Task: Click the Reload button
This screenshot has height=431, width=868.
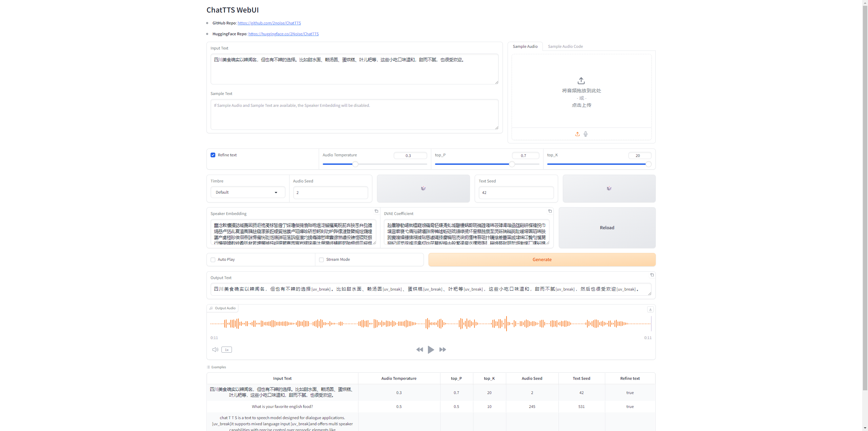Action: click(x=607, y=228)
